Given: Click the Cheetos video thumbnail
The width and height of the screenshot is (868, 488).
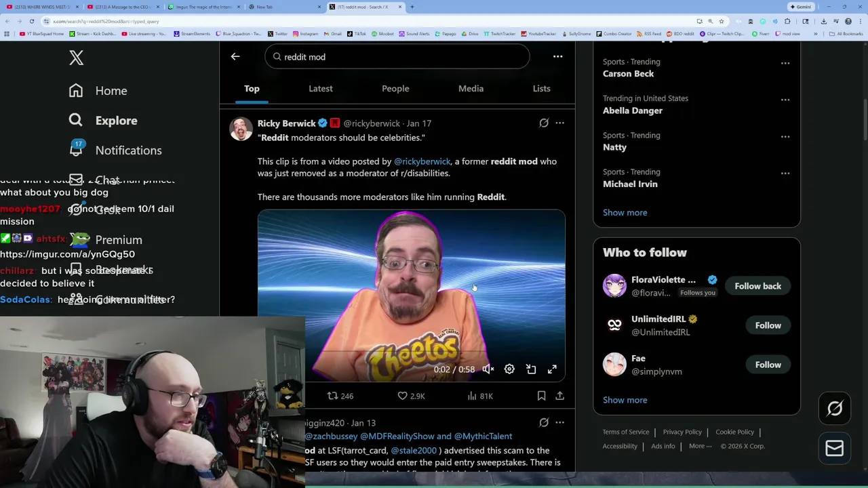Looking at the screenshot, I should [411, 296].
